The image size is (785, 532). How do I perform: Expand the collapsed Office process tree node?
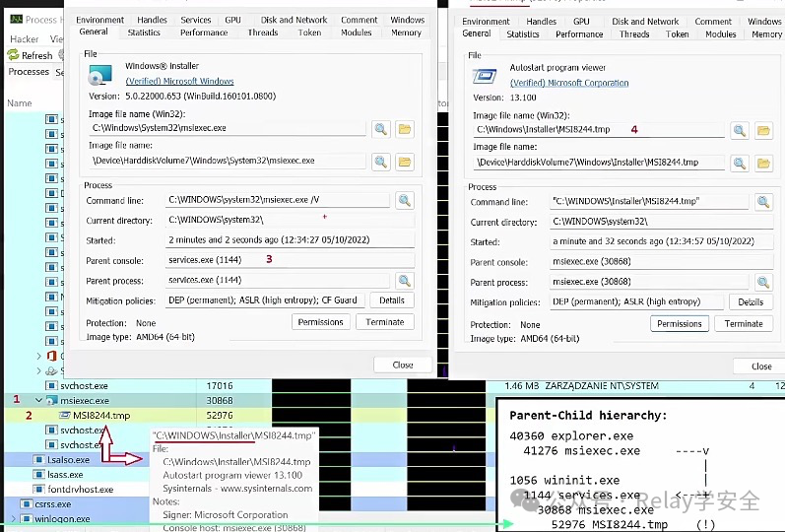pyautogui.click(x=38, y=357)
